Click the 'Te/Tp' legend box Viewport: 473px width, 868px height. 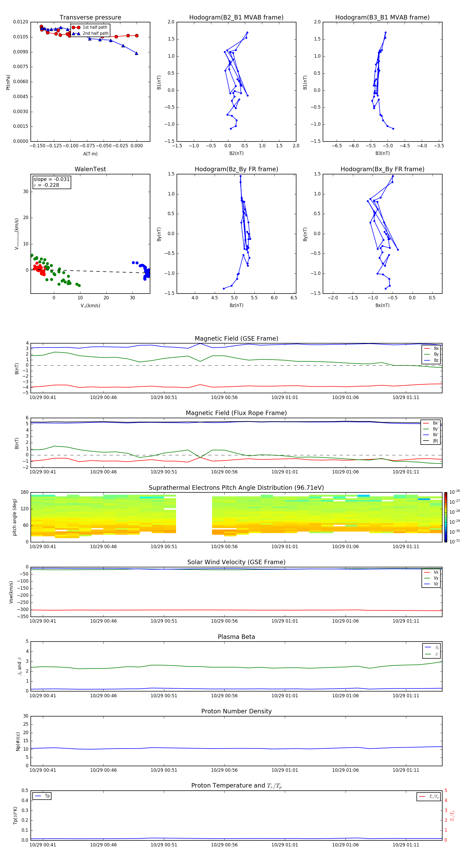point(428,796)
